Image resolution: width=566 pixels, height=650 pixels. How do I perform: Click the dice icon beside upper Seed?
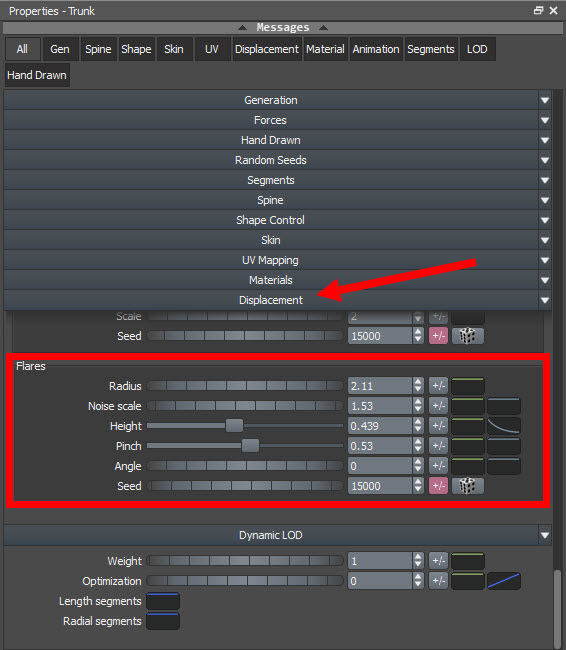click(x=467, y=336)
